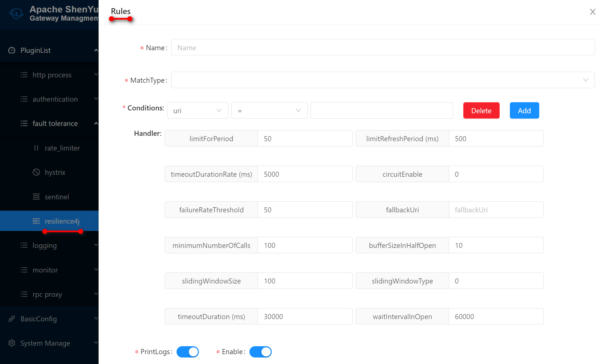
Task: Expand the authentication menu
Action: (55, 99)
